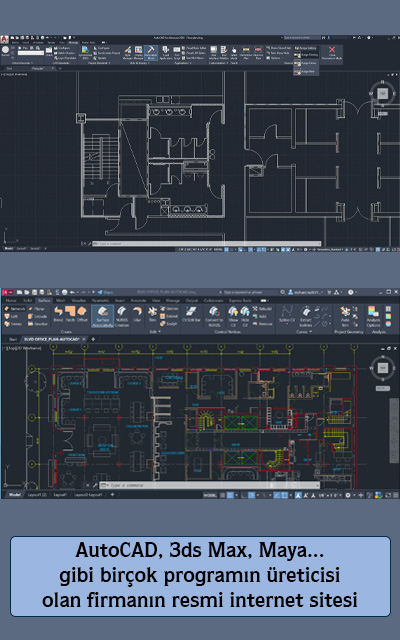Click the lower window command line input
The width and height of the screenshot is (400, 640).
pos(210,485)
